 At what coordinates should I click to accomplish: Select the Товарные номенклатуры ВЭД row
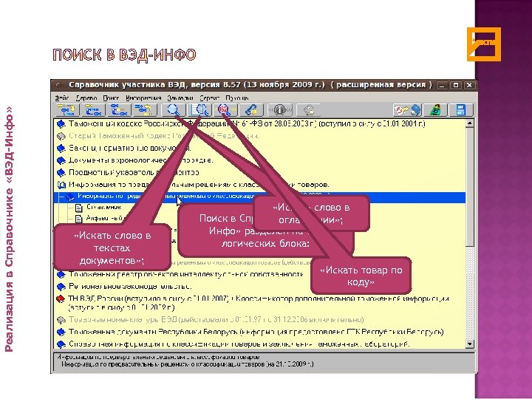(216, 320)
